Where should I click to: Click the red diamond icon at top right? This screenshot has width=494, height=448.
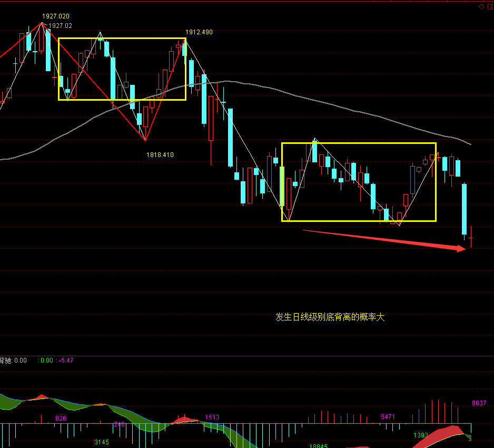481,7
